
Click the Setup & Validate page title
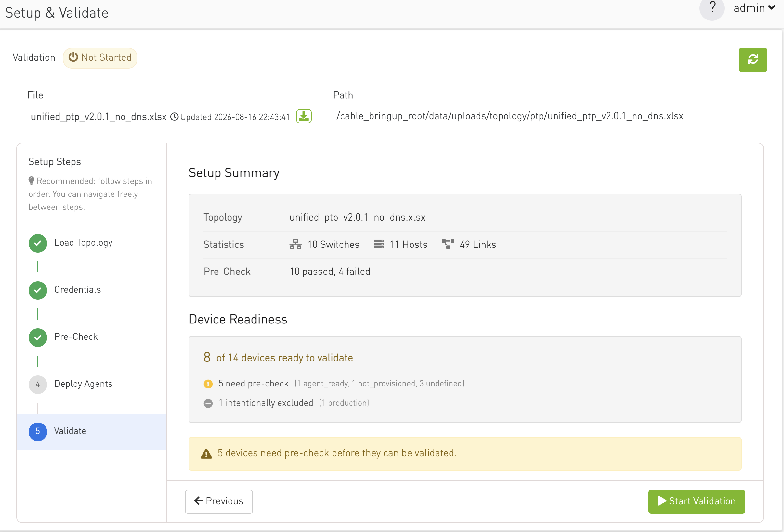[x=57, y=13]
